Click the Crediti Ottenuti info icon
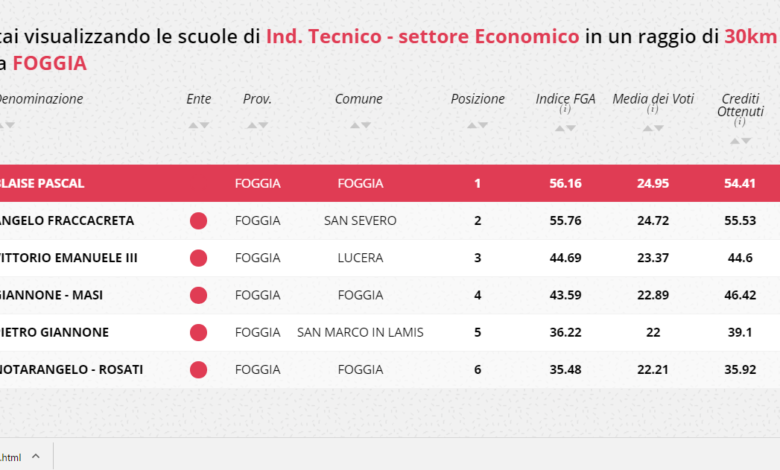The width and height of the screenshot is (780, 470). pos(739,122)
